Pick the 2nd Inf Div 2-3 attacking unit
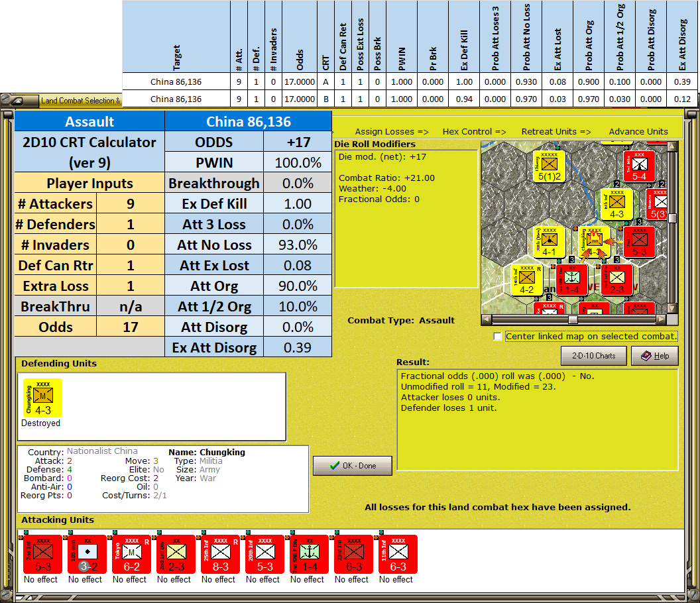 click(x=176, y=554)
